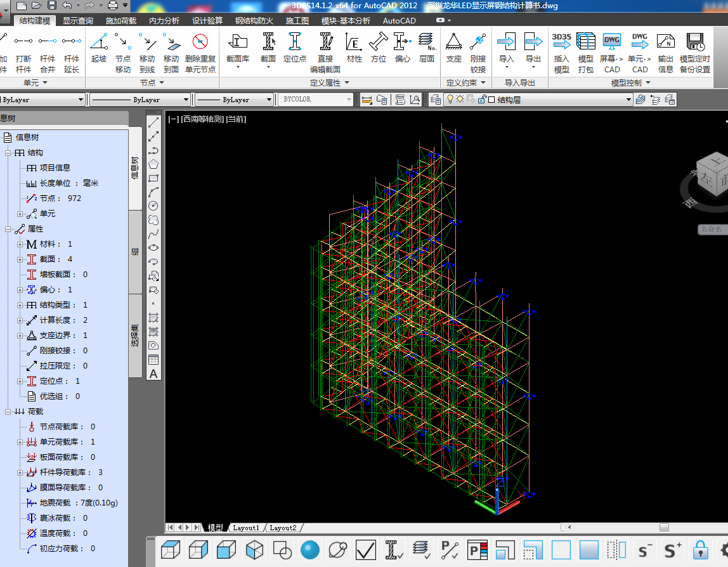
Task: Select the polygon draw tool in vertical toolbar
Action: click(x=153, y=164)
